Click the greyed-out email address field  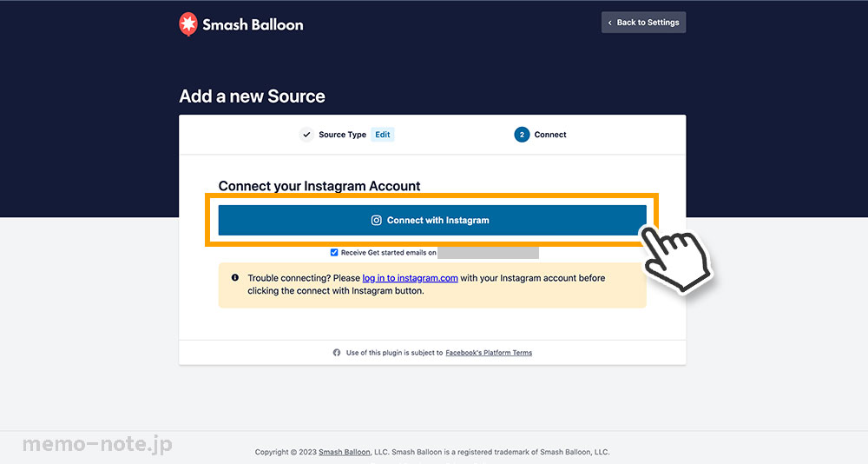[488, 253]
